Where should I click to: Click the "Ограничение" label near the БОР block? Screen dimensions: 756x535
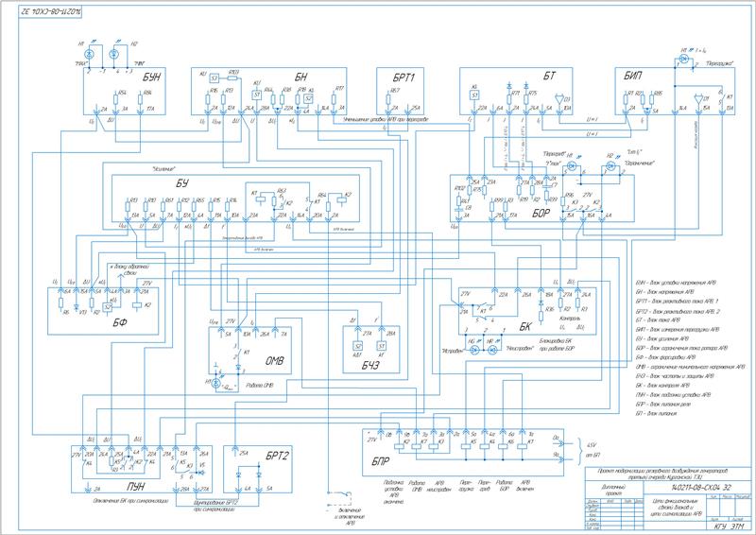point(640,164)
